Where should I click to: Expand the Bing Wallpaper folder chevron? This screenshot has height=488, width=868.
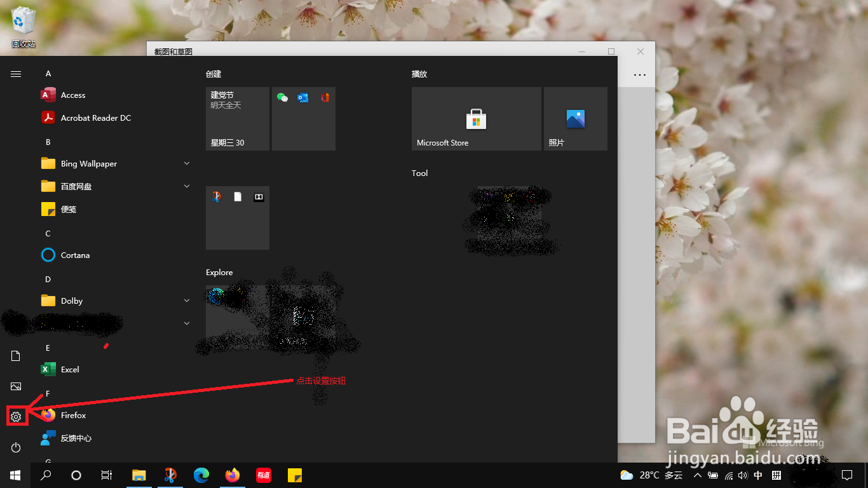(x=187, y=163)
